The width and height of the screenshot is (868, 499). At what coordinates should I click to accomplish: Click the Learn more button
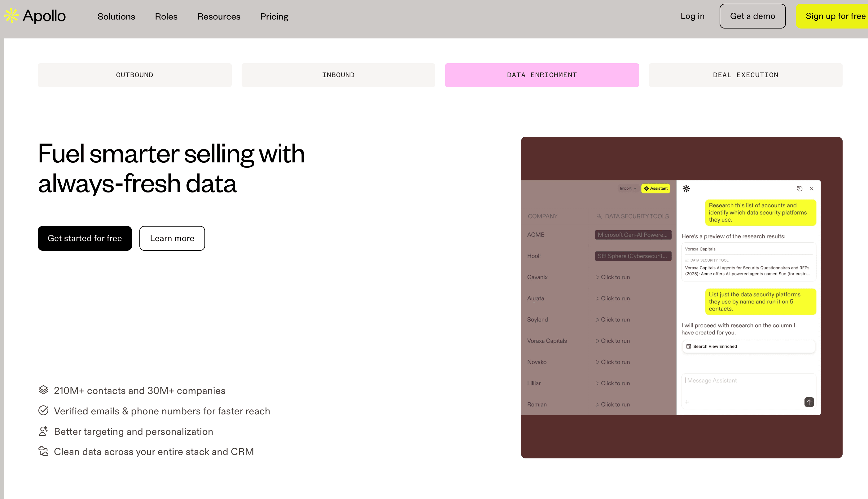[x=172, y=238]
